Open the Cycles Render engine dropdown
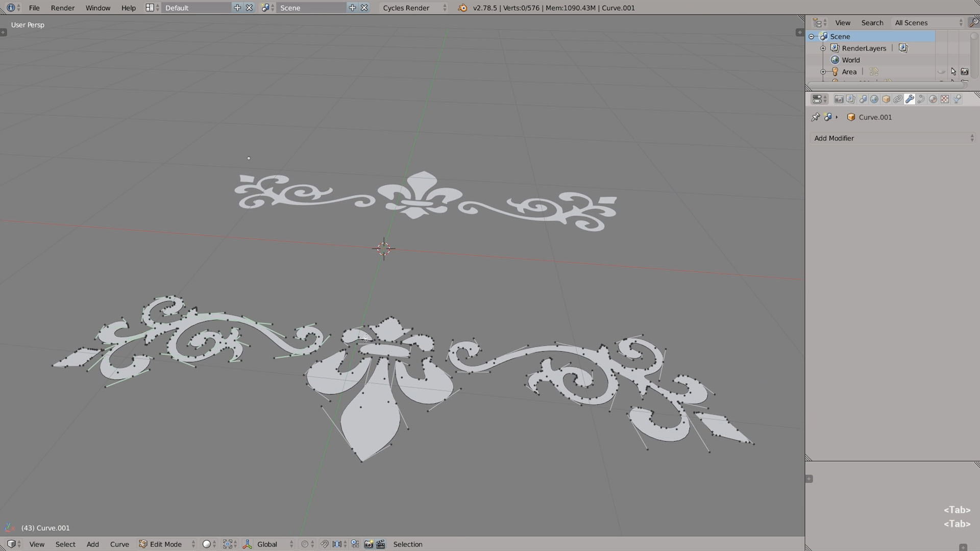The width and height of the screenshot is (980, 551). 414,8
